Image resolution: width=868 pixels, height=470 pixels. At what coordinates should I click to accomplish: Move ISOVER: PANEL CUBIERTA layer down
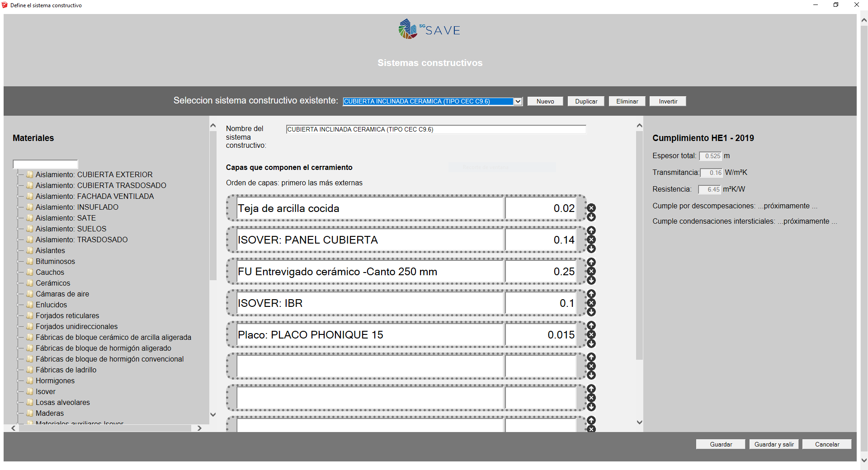(x=591, y=249)
